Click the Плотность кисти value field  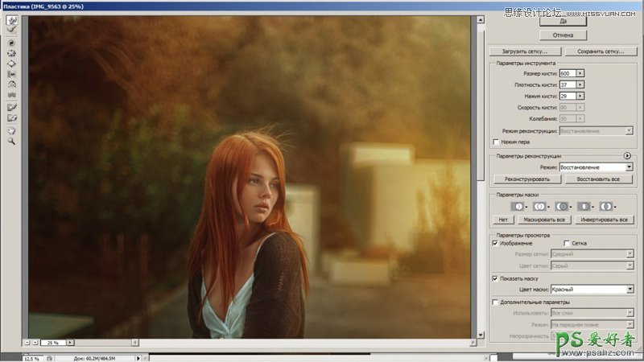point(568,84)
